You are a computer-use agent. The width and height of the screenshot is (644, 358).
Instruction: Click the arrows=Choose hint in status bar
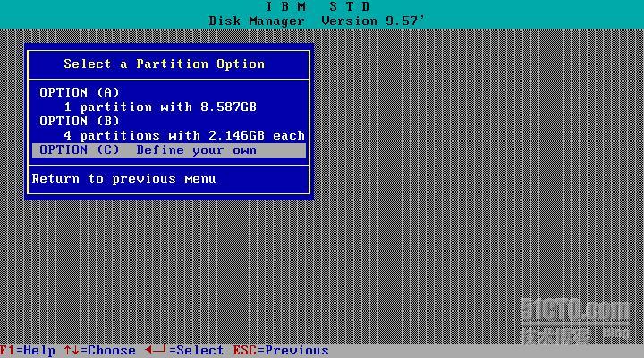pos(100,351)
